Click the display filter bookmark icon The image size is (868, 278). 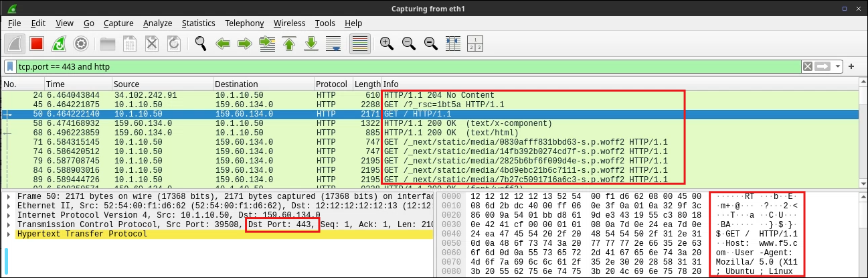click(x=11, y=67)
